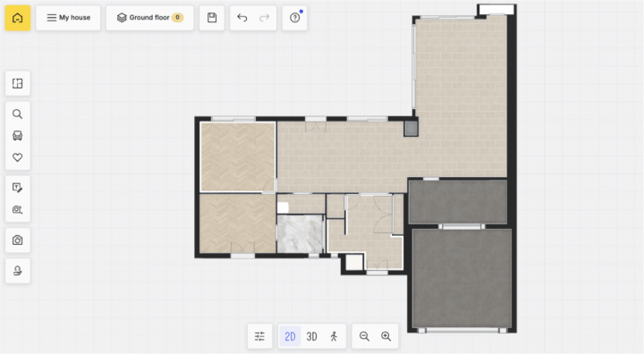Zoom in on the plan
Image resolution: width=644 pixels, height=354 pixels.
pos(386,336)
